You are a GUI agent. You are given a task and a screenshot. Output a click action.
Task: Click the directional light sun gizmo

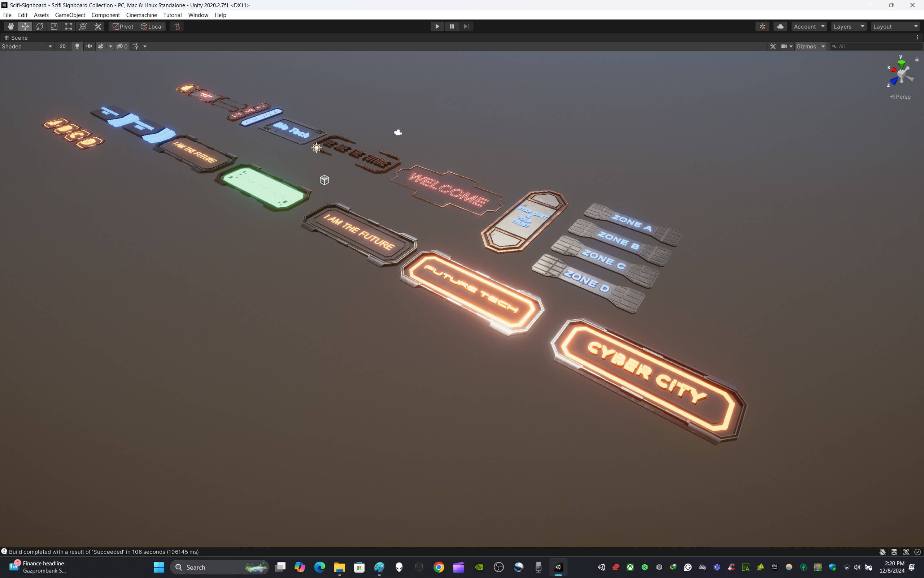(x=316, y=148)
